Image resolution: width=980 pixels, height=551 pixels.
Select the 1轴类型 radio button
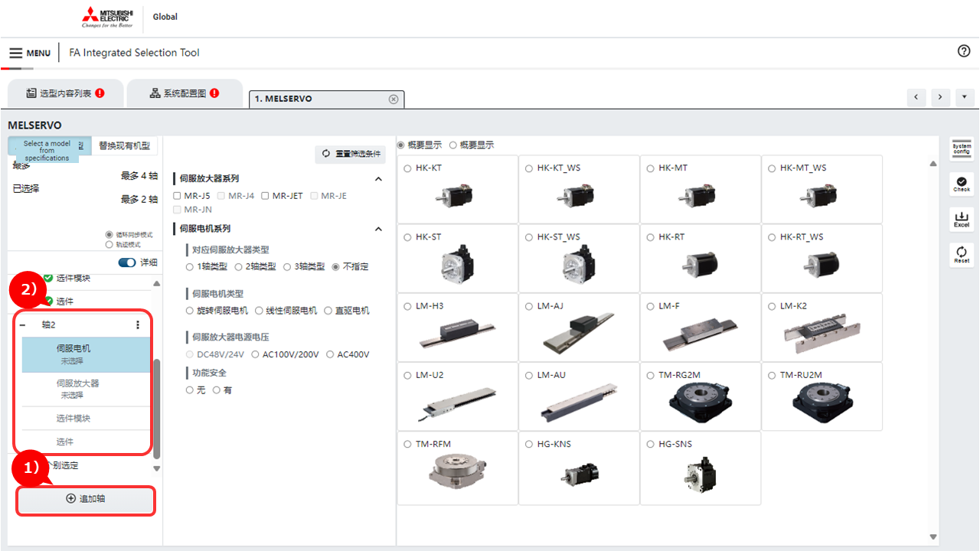190,267
